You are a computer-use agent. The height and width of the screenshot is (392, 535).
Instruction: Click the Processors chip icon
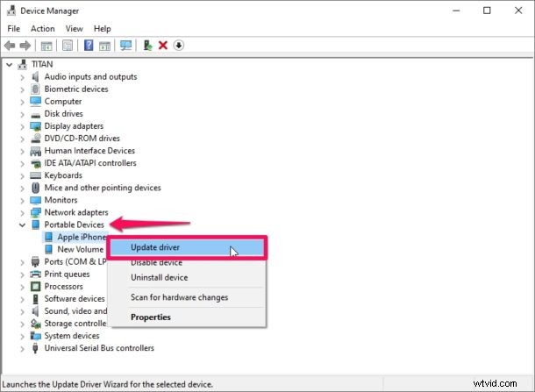pos(35,287)
